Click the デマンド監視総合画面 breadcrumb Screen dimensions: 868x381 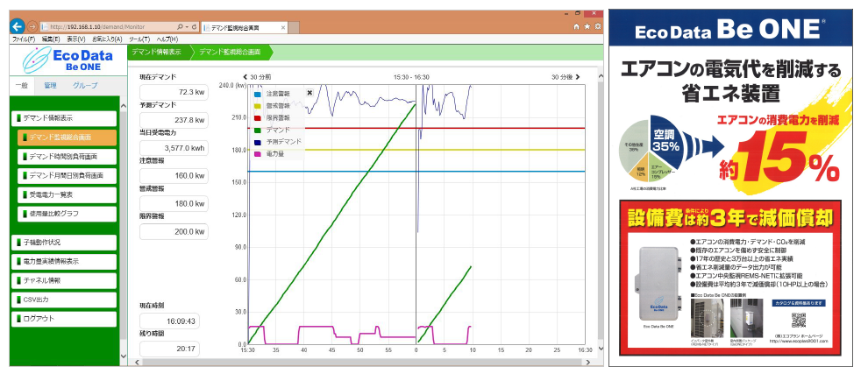pyautogui.click(x=232, y=53)
